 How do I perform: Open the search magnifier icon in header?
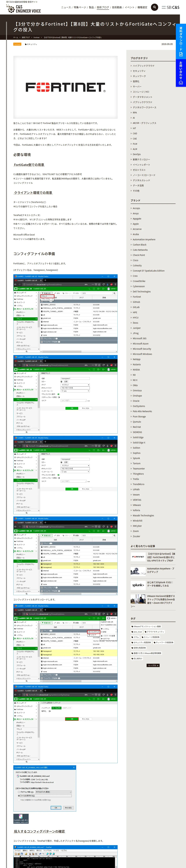[x=154, y=7]
